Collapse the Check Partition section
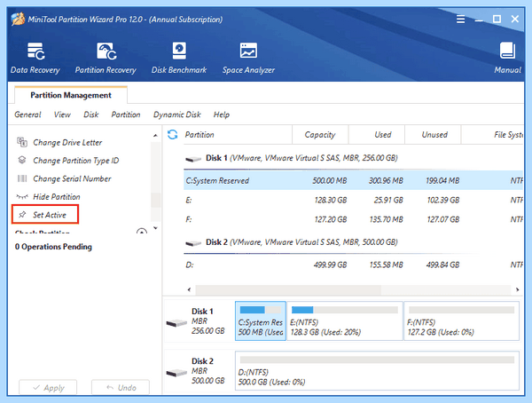This screenshot has width=532, height=403. 142,232
